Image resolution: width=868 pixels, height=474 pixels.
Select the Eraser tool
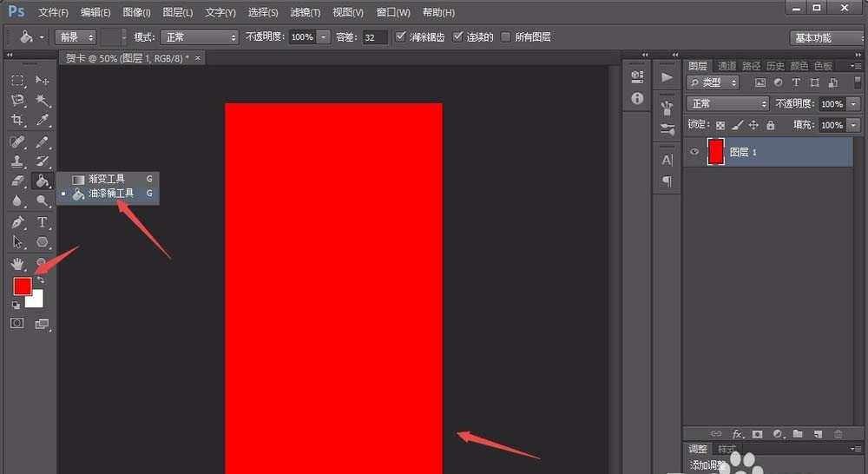point(17,181)
